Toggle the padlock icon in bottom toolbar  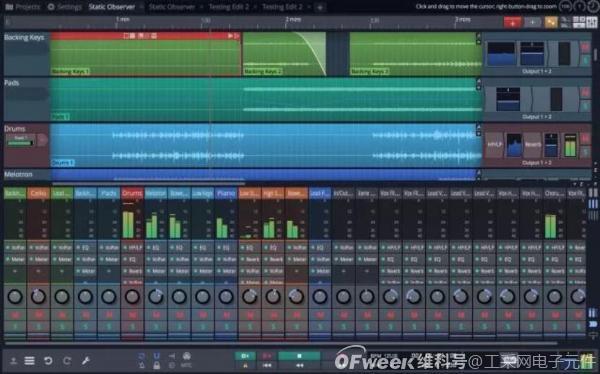156,365
